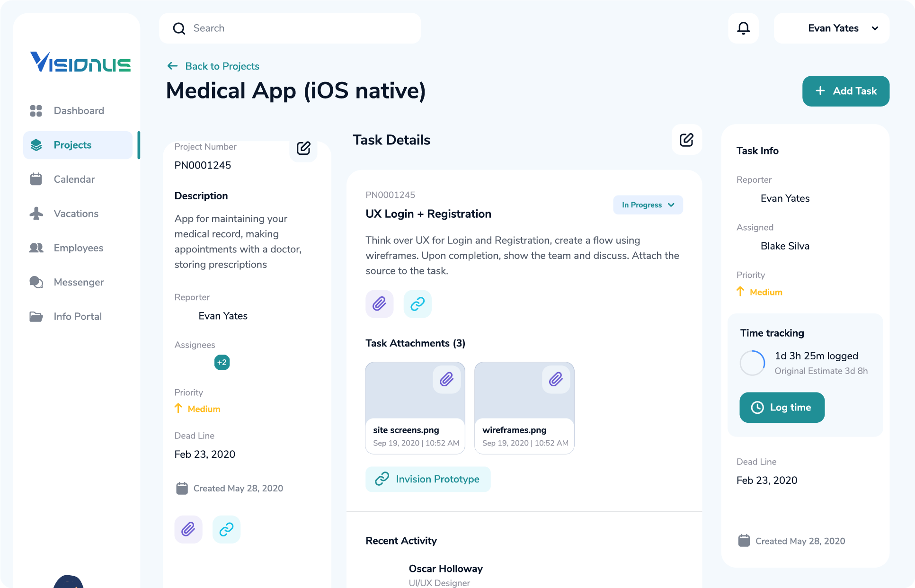Click the time tracking progress circle
Screen dimensions: 915x588
click(752, 363)
